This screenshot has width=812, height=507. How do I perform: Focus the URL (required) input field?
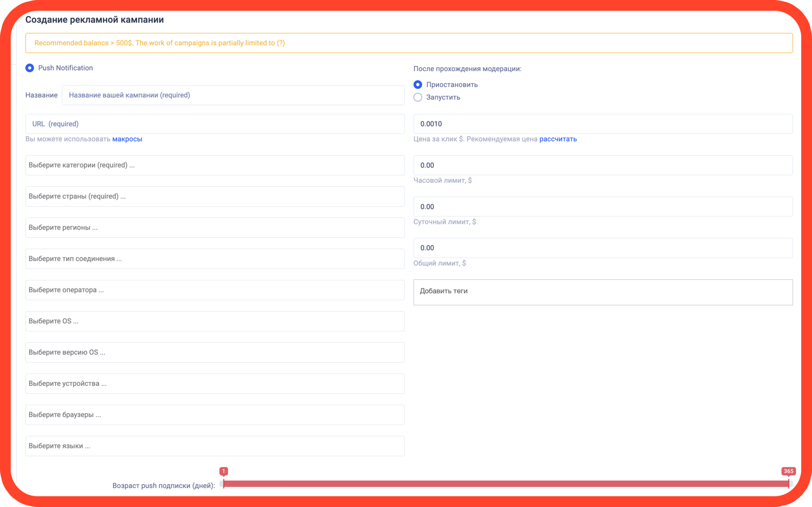(215, 124)
